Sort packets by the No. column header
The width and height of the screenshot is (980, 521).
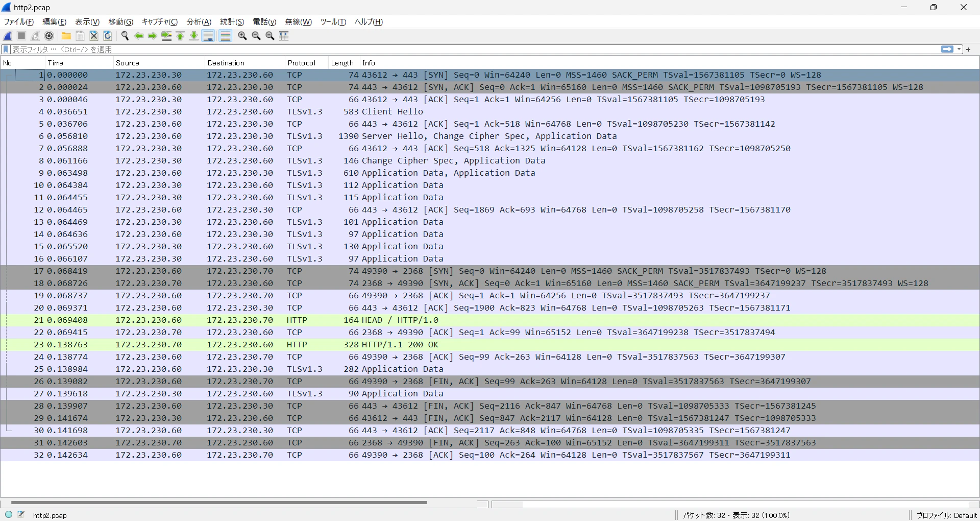22,63
